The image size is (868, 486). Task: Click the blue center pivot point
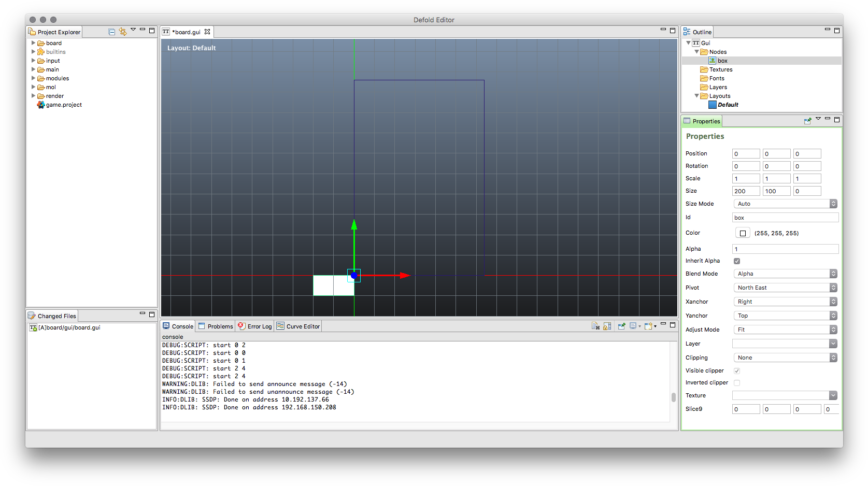click(x=354, y=276)
